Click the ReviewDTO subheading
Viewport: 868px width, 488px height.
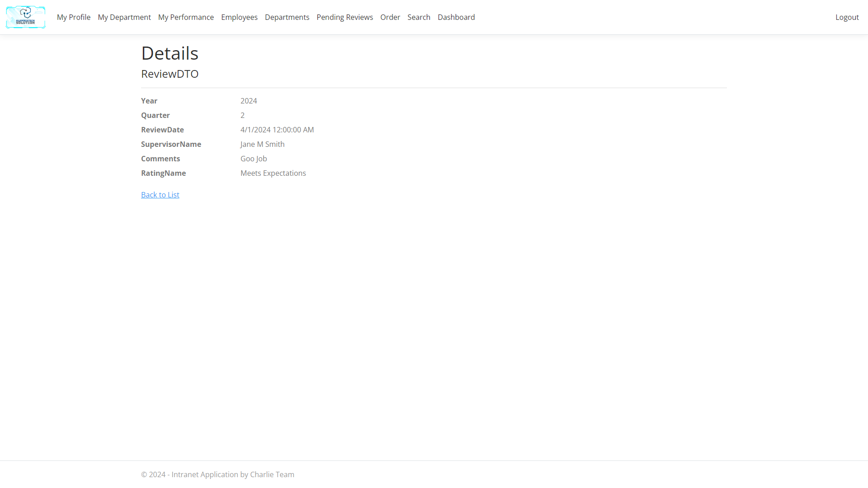click(170, 74)
